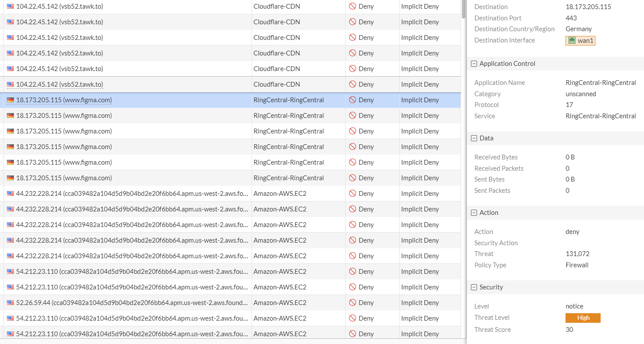Click the Sent Bytes value 0 B
644x344 pixels.
570,179
